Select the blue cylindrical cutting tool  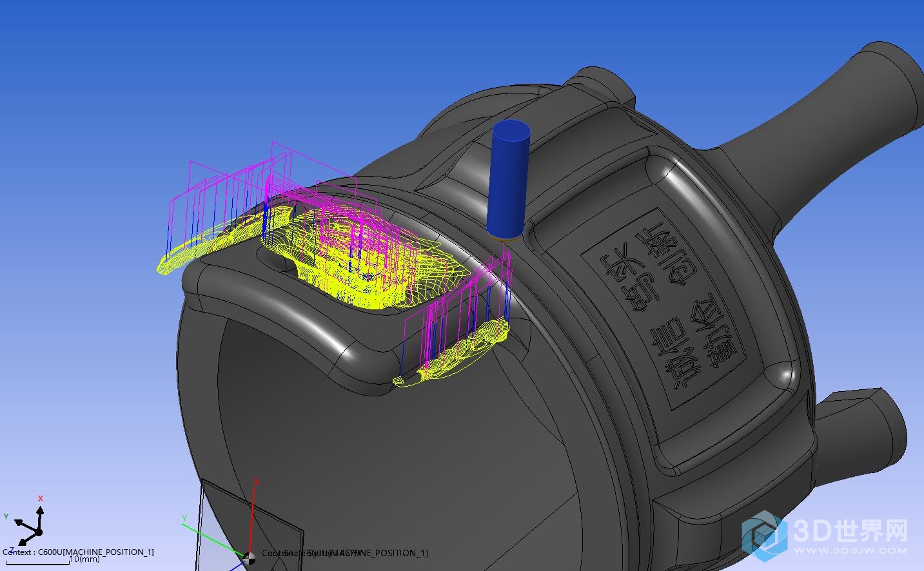coord(508,179)
